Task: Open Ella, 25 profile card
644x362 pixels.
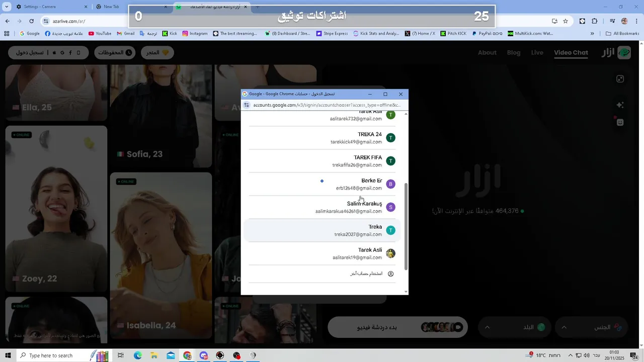Action: [x=56, y=92]
